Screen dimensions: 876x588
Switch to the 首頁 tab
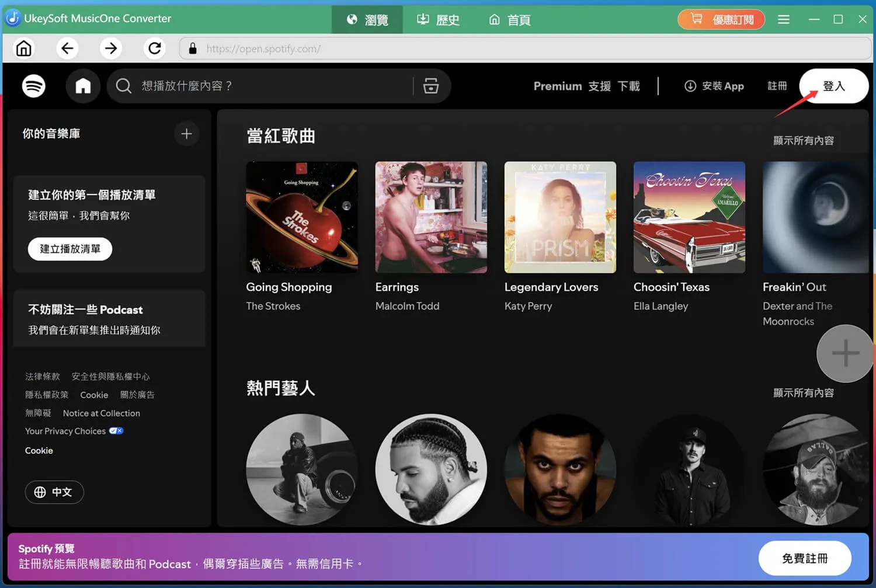click(510, 20)
